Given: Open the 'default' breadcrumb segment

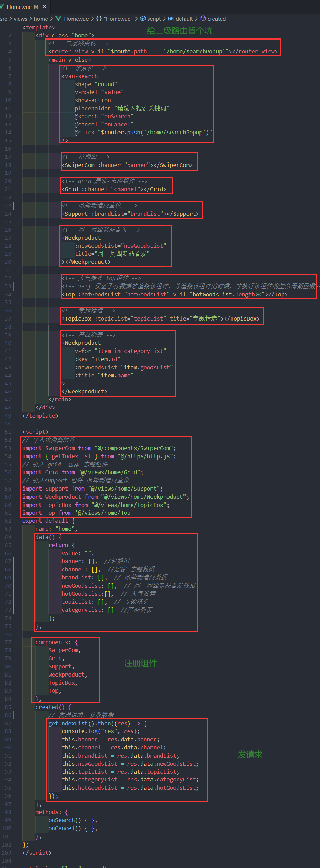Looking at the screenshot, I should [184, 19].
